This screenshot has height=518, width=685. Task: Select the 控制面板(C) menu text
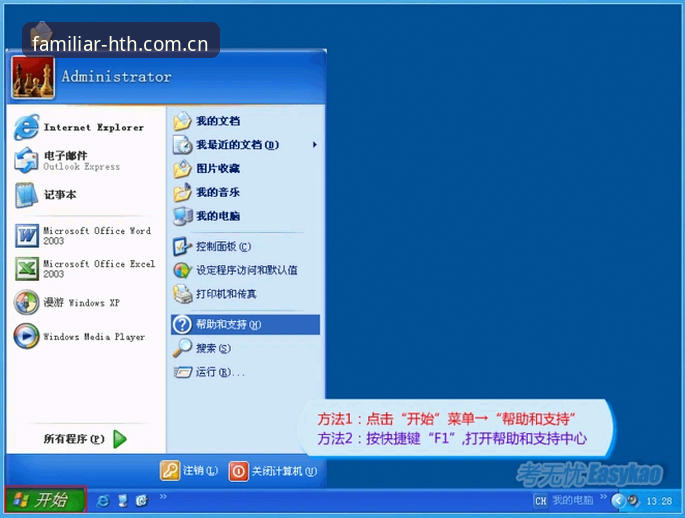click(x=223, y=246)
